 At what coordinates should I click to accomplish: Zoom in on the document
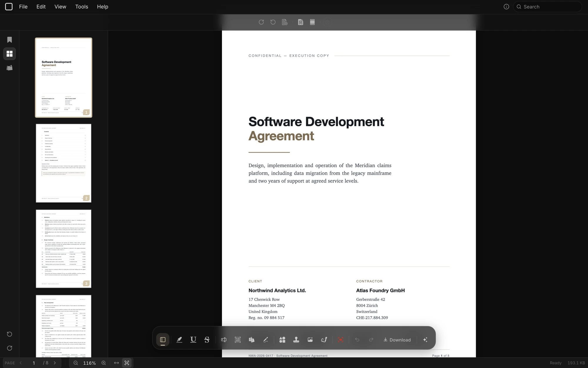pos(103,363)
